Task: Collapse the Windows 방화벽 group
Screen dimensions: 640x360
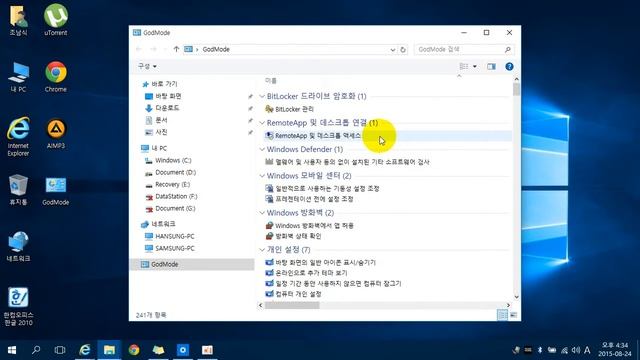Action: 262,213
